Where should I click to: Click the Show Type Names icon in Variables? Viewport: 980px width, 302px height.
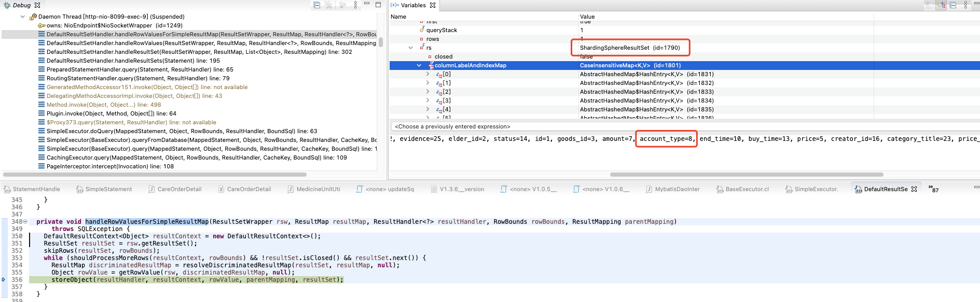click(x=930, y=5)
